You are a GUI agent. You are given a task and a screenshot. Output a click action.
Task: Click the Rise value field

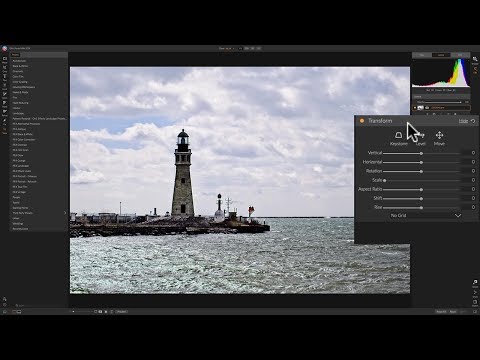click(x=469, y=207)
